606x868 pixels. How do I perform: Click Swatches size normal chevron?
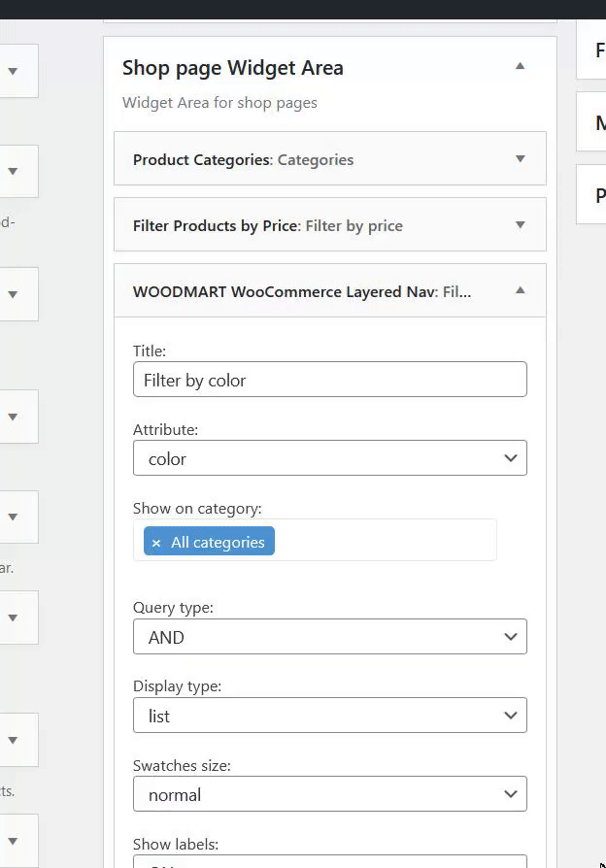(511, 794)
